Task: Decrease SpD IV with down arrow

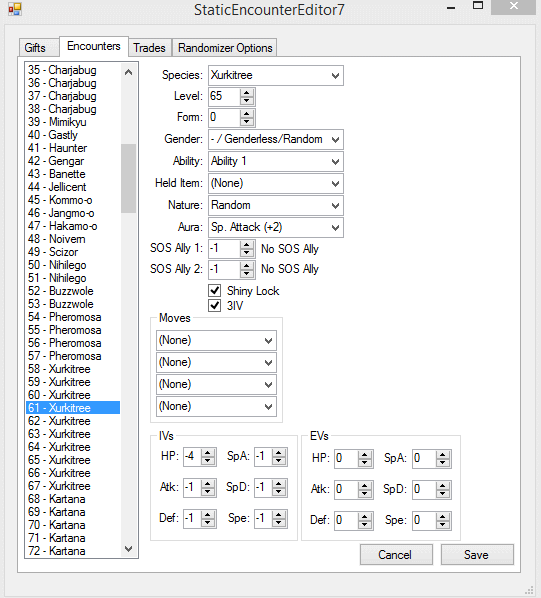Action: click(279, 492)
